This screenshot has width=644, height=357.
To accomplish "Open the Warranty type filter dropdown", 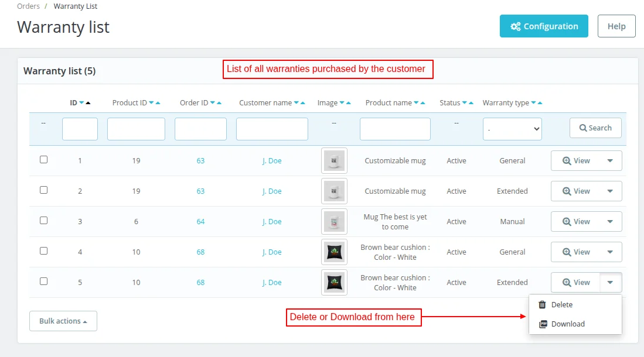I will point(512,128).
